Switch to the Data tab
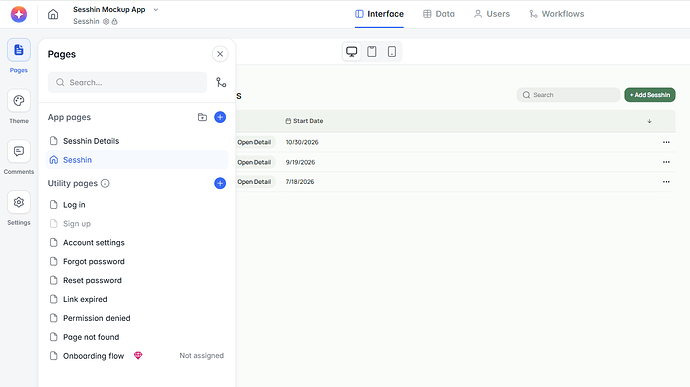 tap(439, 14)
